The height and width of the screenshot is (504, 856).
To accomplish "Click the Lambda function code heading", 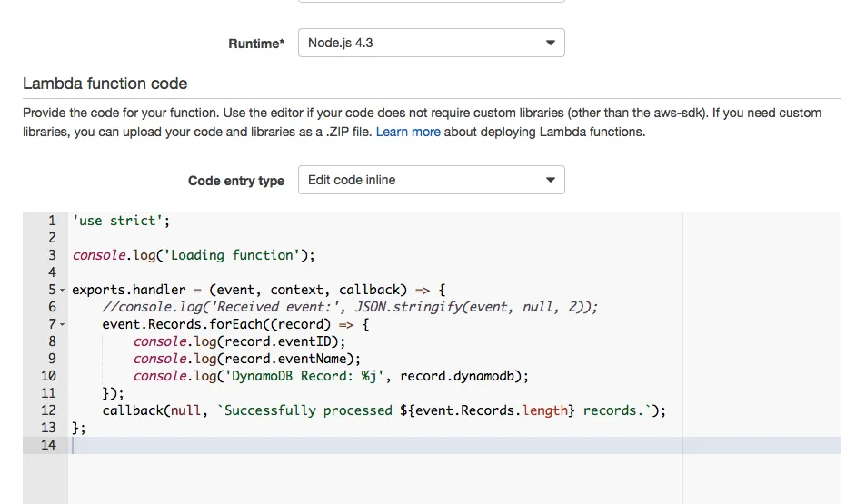I will pos(105,84).
